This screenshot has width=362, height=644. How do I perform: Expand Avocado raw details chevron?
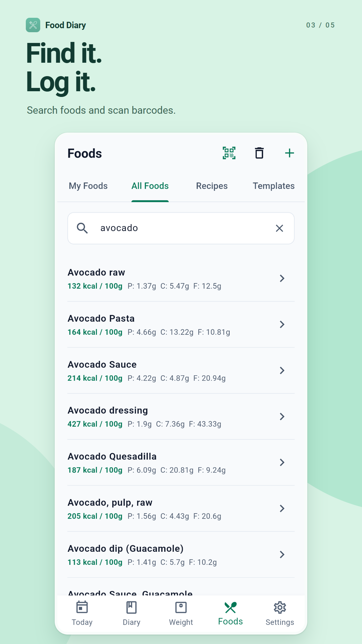[x=282, y=278]
